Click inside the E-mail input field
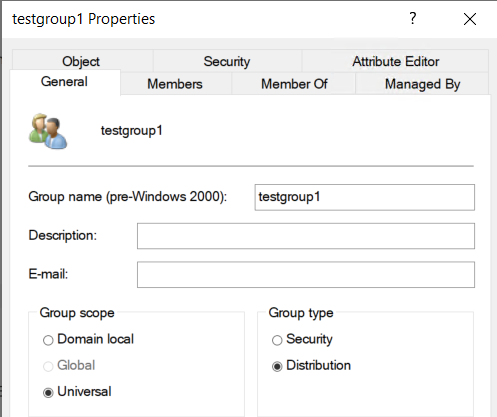 click(x=306, y=275)
